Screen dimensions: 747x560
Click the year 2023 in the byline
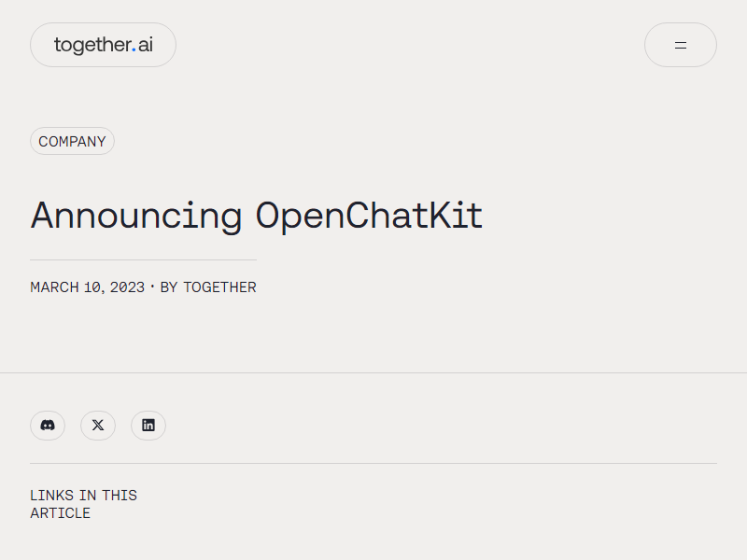pyautogui.click(x=127, y=287)
